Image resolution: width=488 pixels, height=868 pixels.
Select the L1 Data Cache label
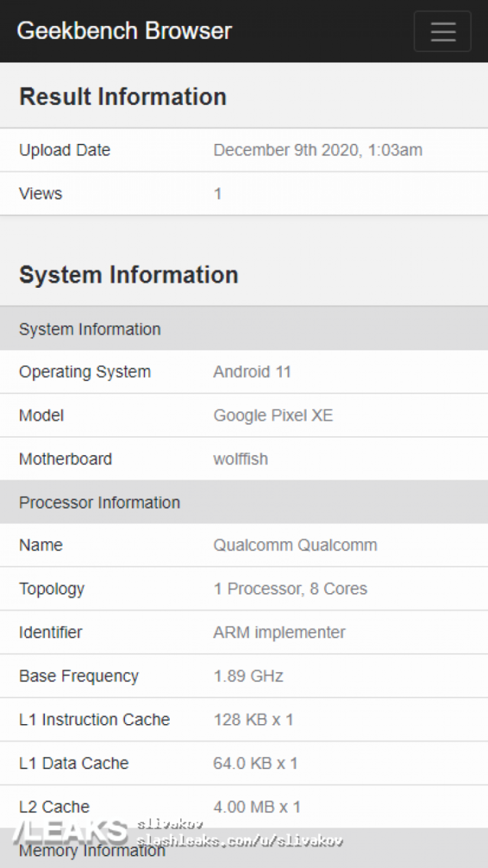pos(74,764)
